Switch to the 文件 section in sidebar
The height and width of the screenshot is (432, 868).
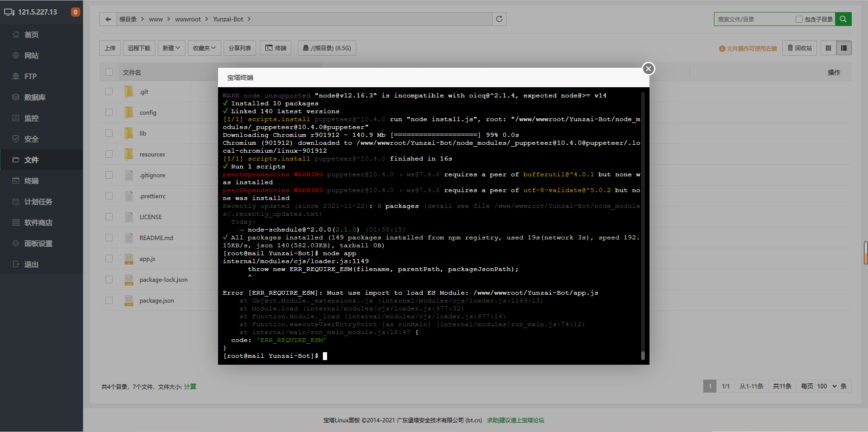31,160
